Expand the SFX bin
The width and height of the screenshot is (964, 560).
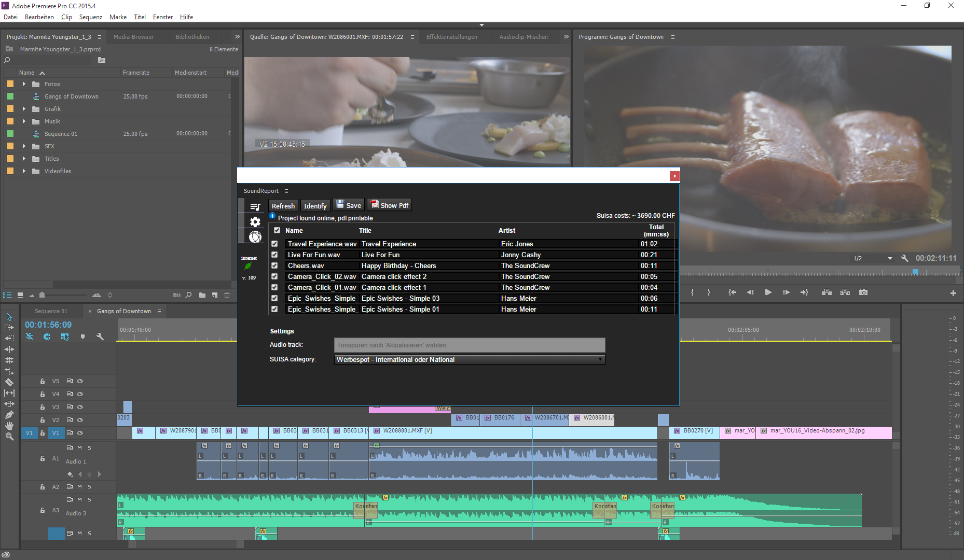click(24, 146)
